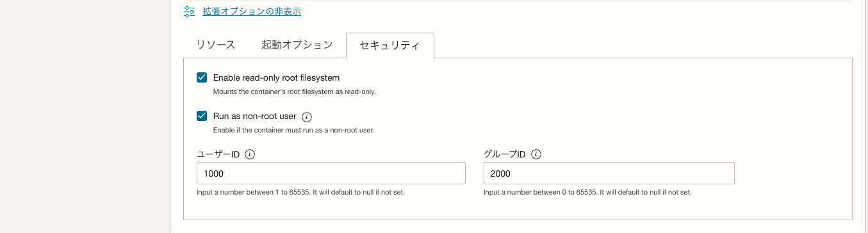This screenshot has height=233, width=868.
Task: Click text 'Mounts the container's root filesystem as read-only.'
Action: click(x=294, y=92)
